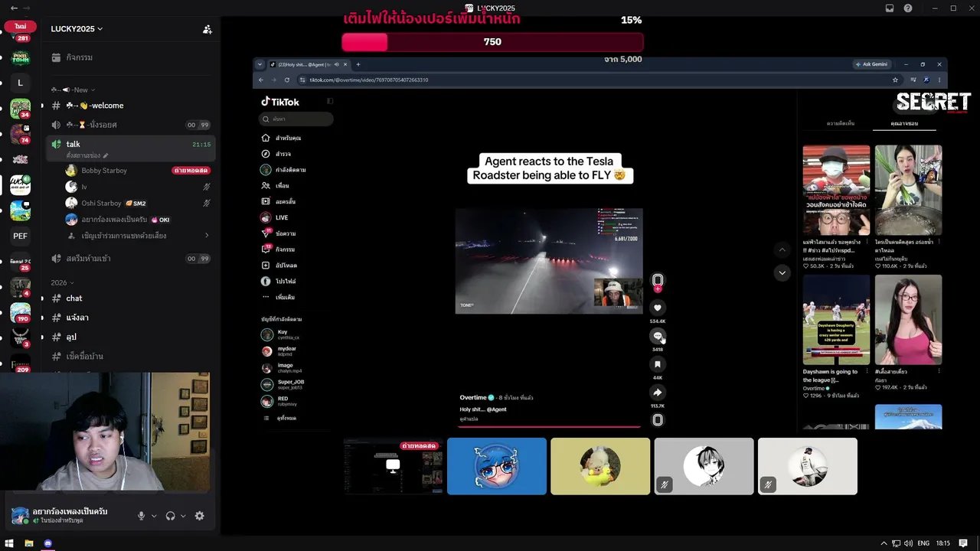
Task: Open the Discord help icon
Action: [x=908, y=8]
